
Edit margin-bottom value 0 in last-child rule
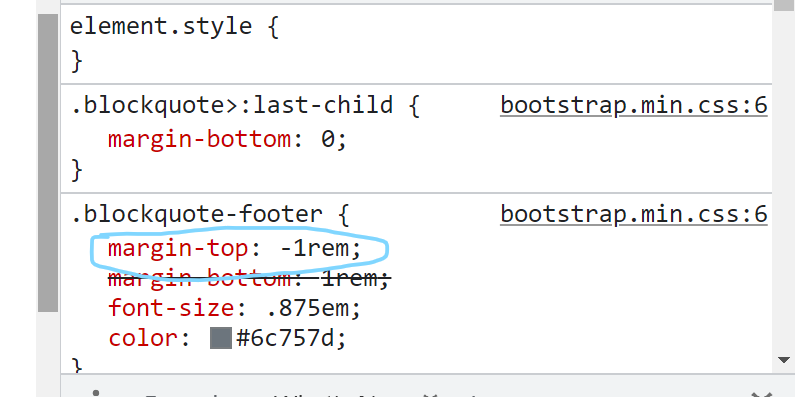328,139
